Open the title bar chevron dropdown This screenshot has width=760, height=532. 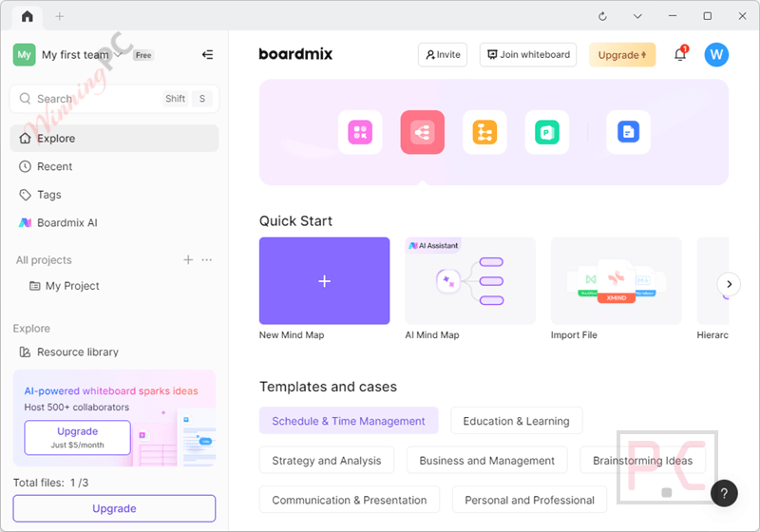(637, 16)
